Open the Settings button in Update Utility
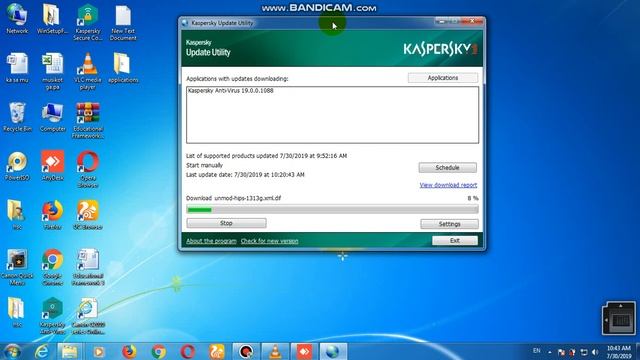 pos(449,224)
